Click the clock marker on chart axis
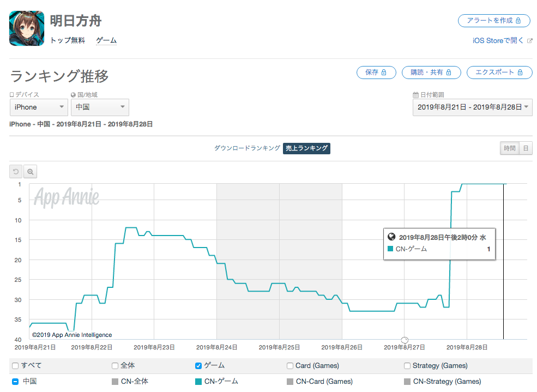 pos(405,340)
